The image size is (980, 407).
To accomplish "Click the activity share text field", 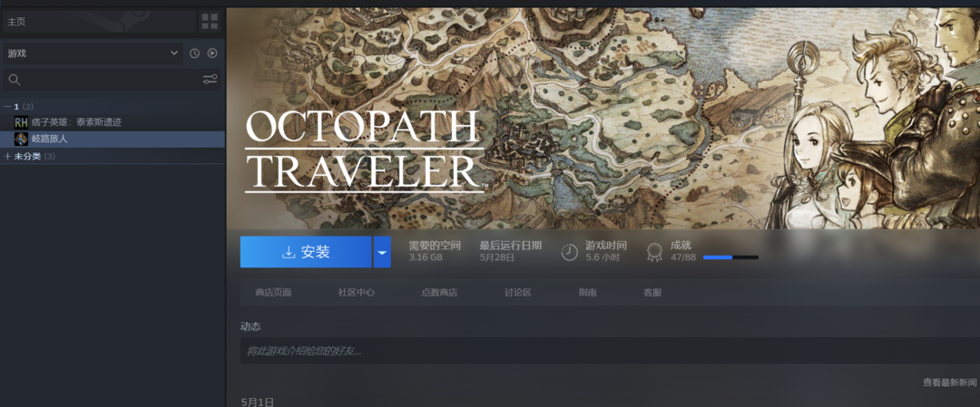I will pos(610,351).
